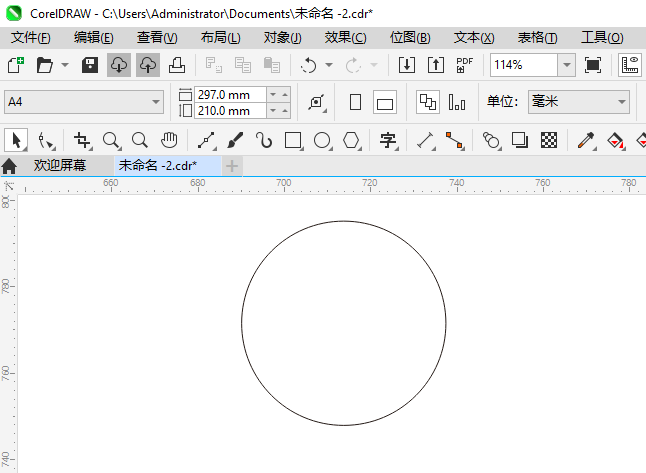
Task: Open the 查看(V) menu
Action: pos(157,38)
